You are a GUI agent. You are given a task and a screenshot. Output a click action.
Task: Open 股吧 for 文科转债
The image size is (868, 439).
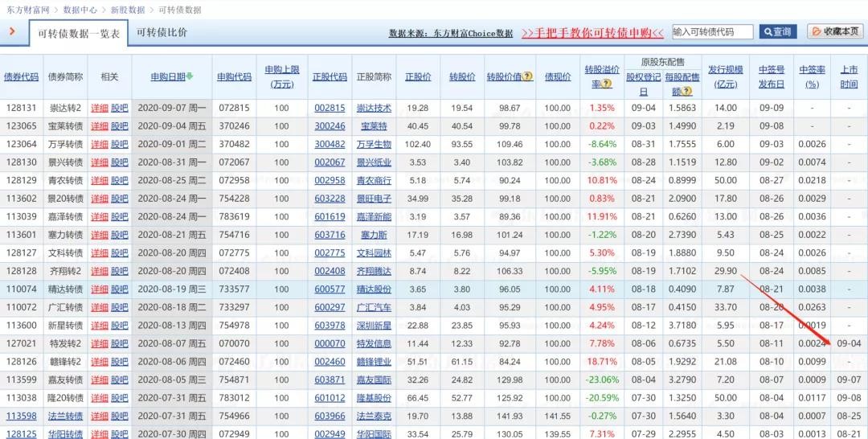tap(120, 253)
